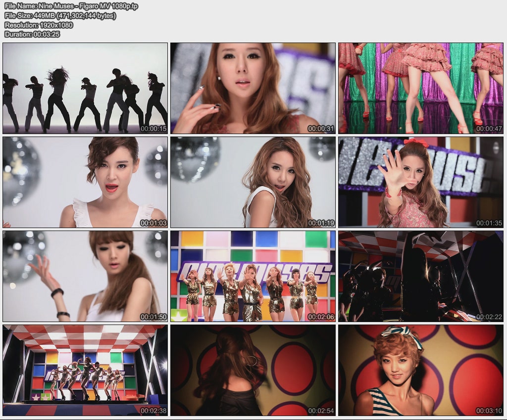The width and height of the screenshot is (507, 420).
Task: Open the hair-flip frame at 00:02:54
Action: [x=253, y=370]
